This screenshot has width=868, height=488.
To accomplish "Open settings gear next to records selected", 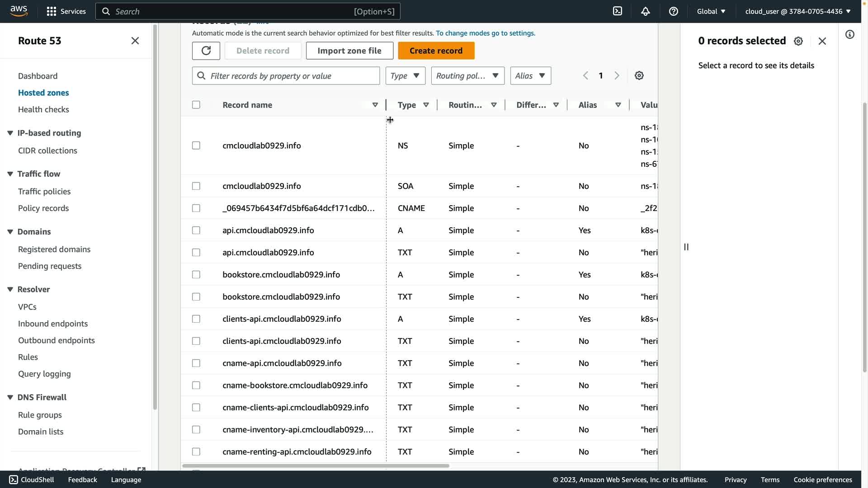I will coord(798,41).
